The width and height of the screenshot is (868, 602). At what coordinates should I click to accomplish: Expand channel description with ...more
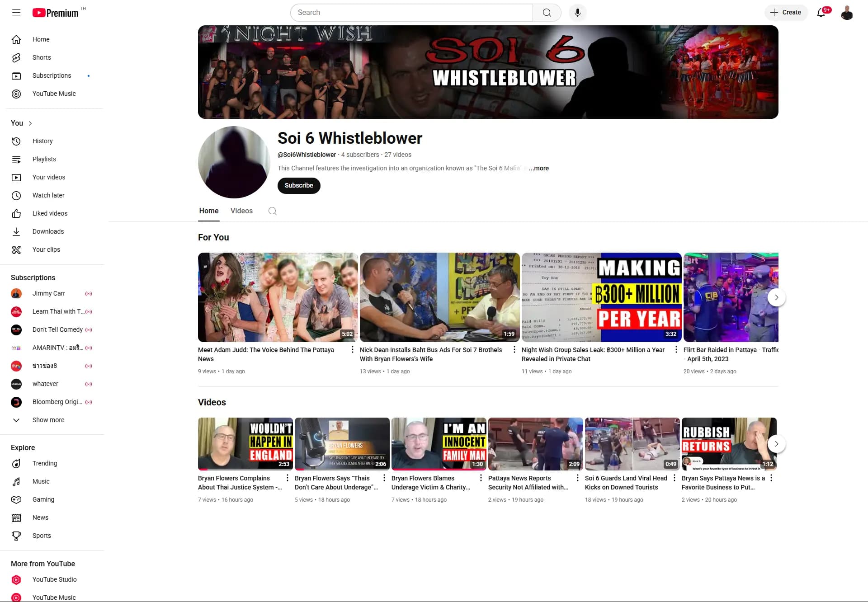(539, 168)
